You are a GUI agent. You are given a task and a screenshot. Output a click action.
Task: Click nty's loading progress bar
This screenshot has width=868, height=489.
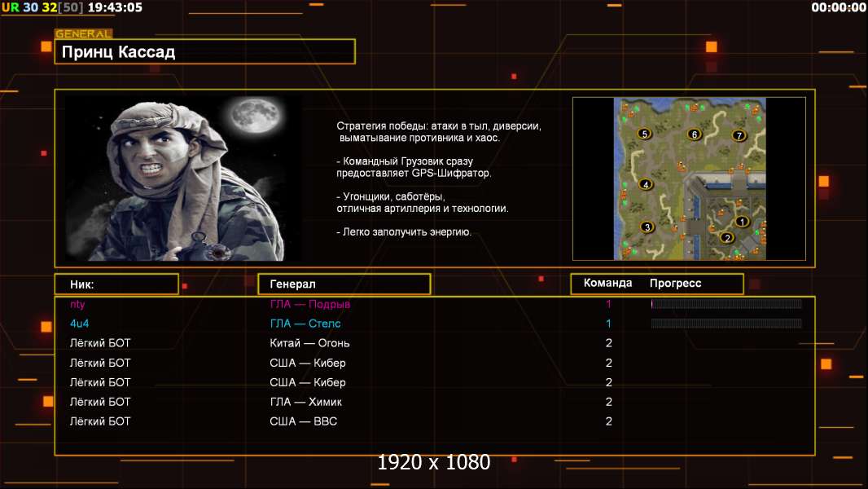pyautogui.click(x=726, y=304)
